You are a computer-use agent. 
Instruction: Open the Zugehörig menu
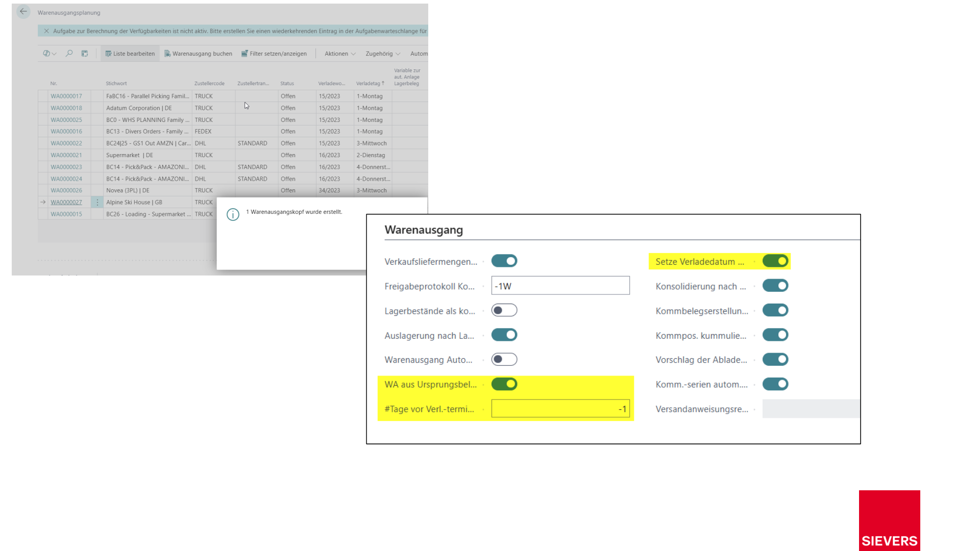[383, 54]
